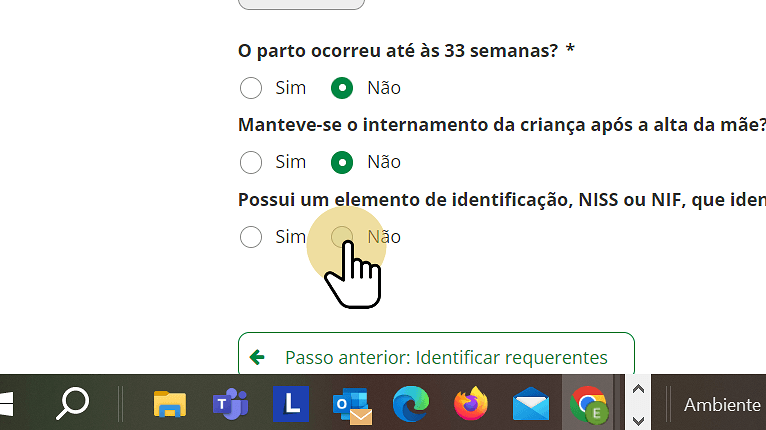Screen dimensions: 766x430
Task: Launch Microsoft Edge browser
Action: [x=410, y=404]
